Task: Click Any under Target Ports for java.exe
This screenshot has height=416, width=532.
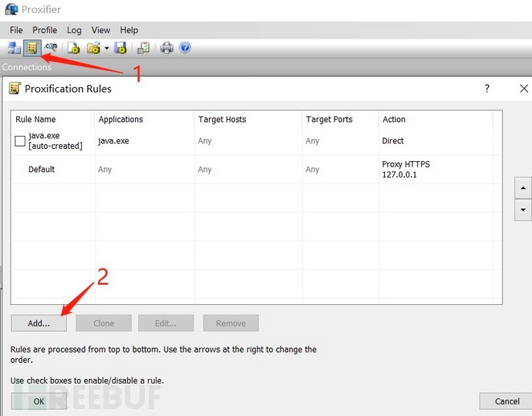Action: pos(312,141)
